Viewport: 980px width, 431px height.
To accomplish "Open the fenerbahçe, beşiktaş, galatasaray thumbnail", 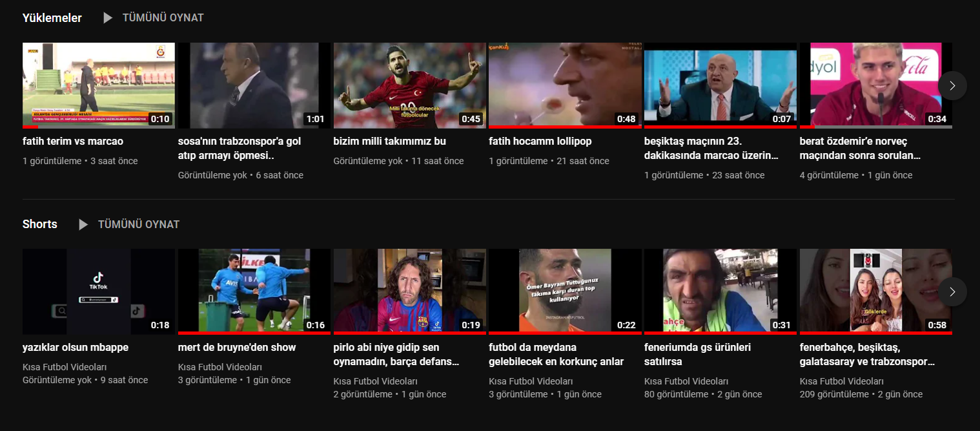I will point(876,292).
